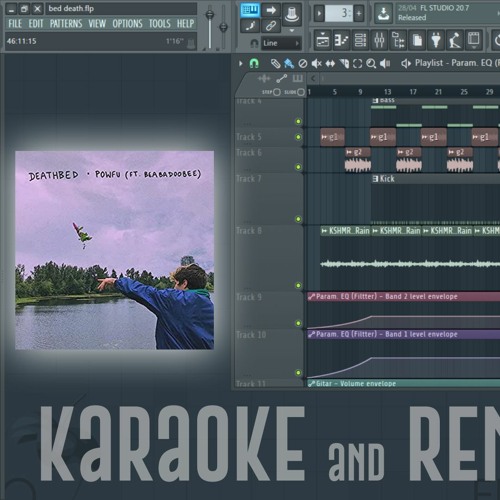
Task: Click the master pitch slider
Action: (224, 27)
